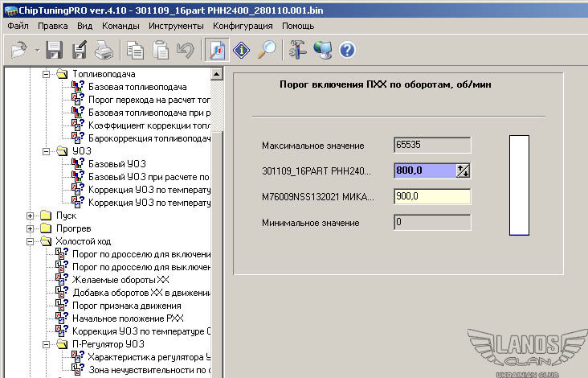Screen dimensions: 588x378
Task: Click the Undo arrow icon
Action: pyautogui.click(x=185, y=50)
